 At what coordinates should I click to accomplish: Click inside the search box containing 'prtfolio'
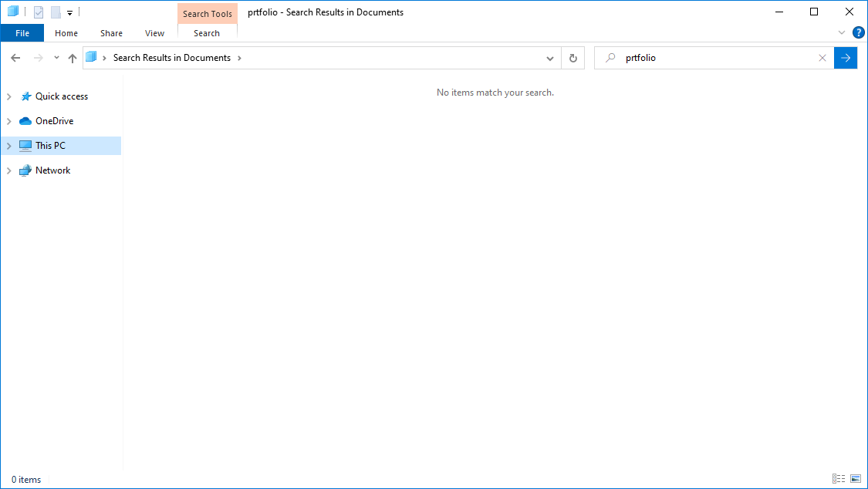tap(710, 58)
